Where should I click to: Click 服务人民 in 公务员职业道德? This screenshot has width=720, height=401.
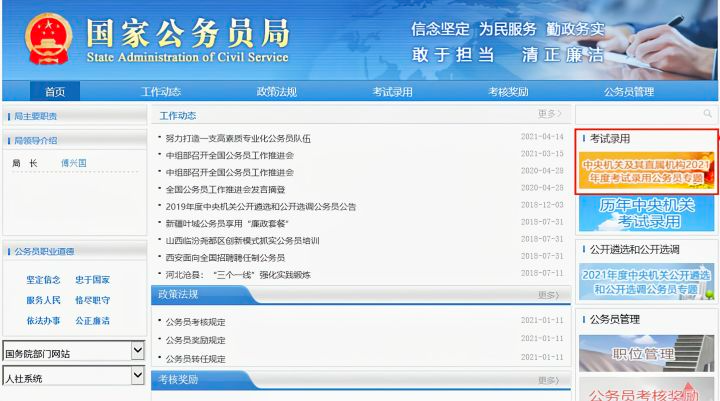click(43, 300)
